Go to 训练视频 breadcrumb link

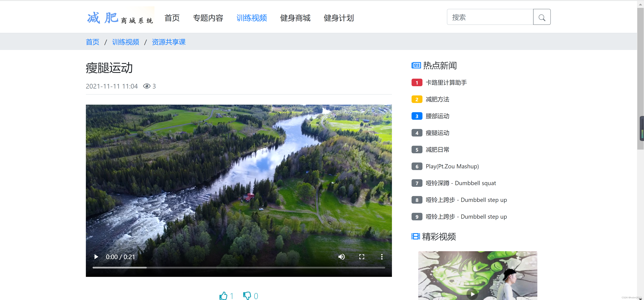click(x=125, y=42)
